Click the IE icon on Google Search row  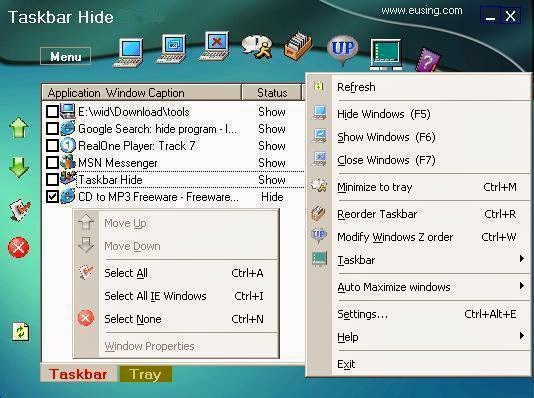(68, 128)
